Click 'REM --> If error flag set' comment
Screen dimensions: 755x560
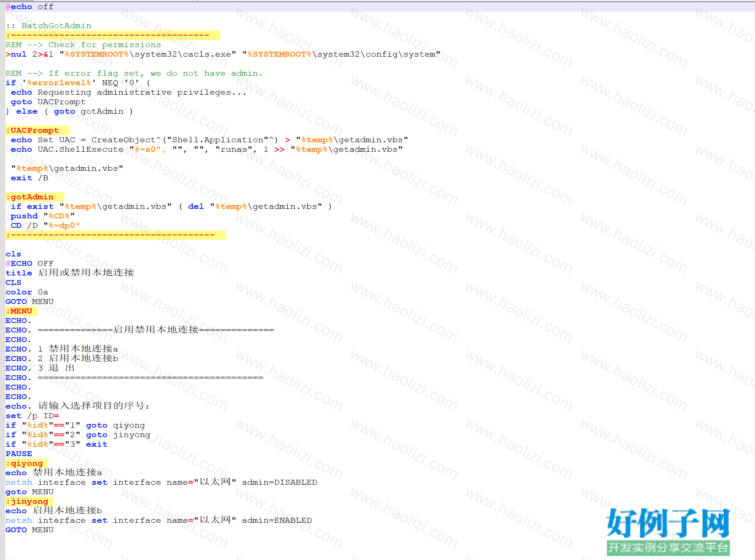point(134,73)
